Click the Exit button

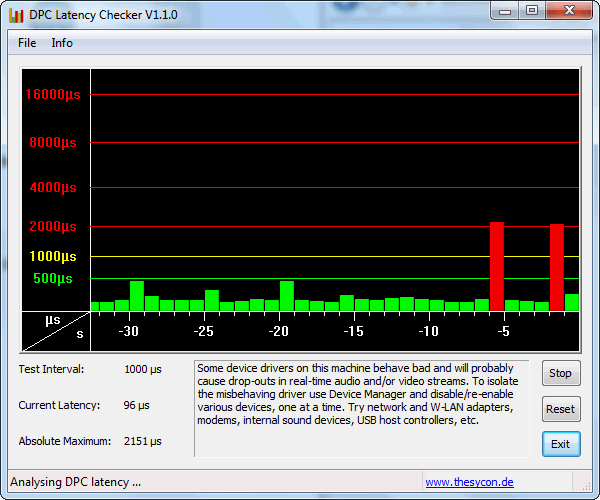tap(560, 443)
